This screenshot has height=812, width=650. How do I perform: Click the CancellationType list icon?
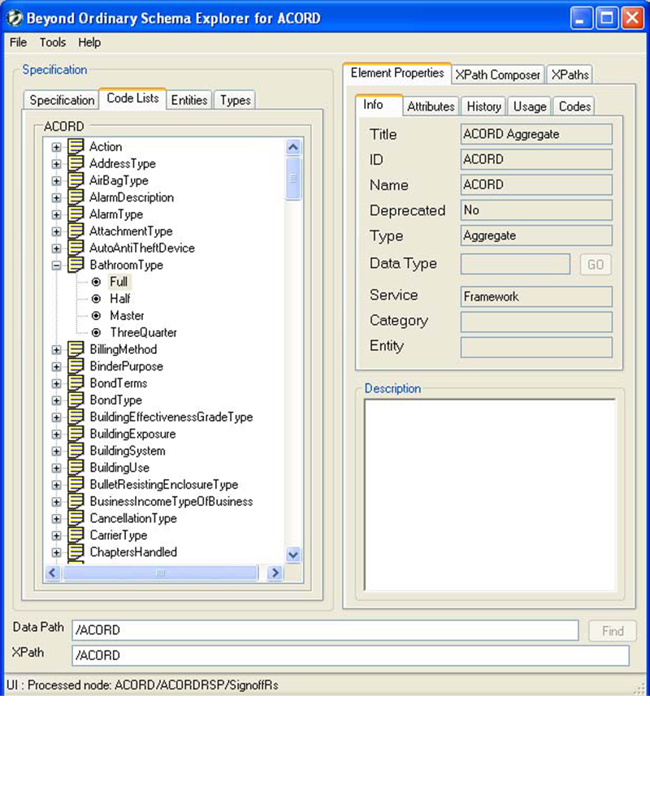(x=76, y=518)
